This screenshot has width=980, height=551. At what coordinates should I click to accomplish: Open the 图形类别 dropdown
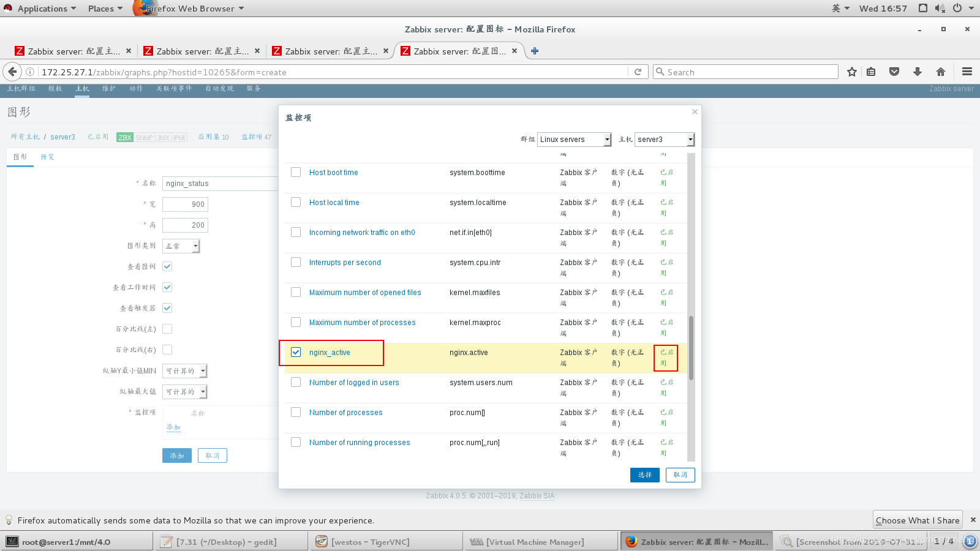(x=181, y=246)
